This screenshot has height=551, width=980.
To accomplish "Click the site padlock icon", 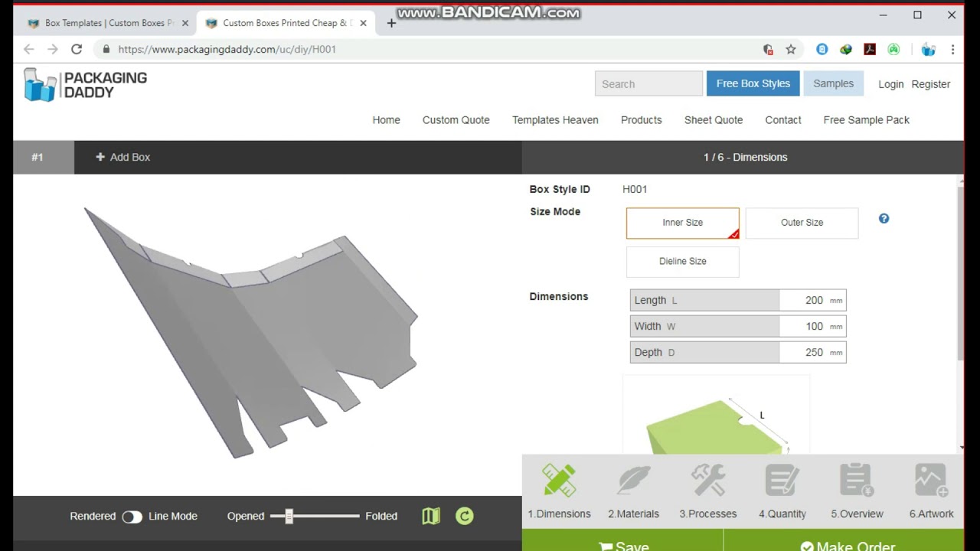I will (106, 49).
